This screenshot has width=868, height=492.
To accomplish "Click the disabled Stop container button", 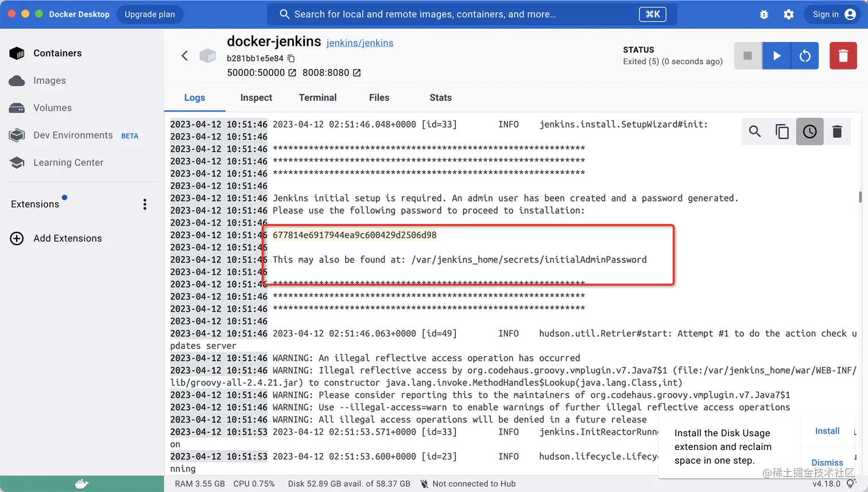I will point(747,56).
